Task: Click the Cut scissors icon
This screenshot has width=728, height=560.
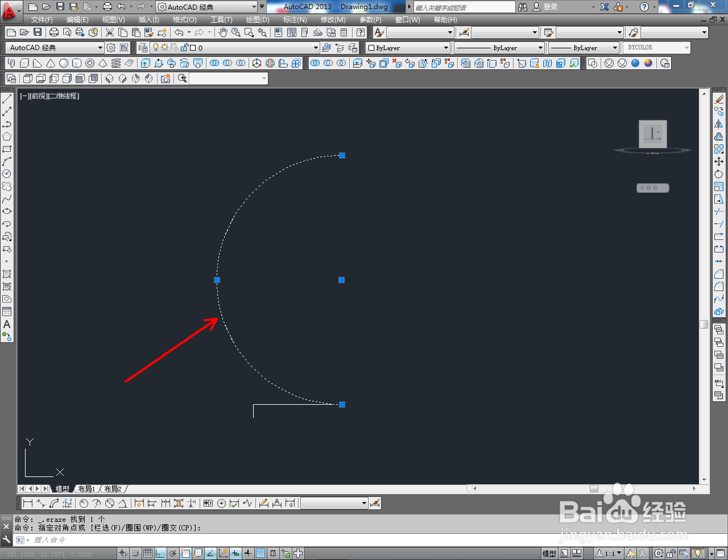Action: tap(110, 32)
